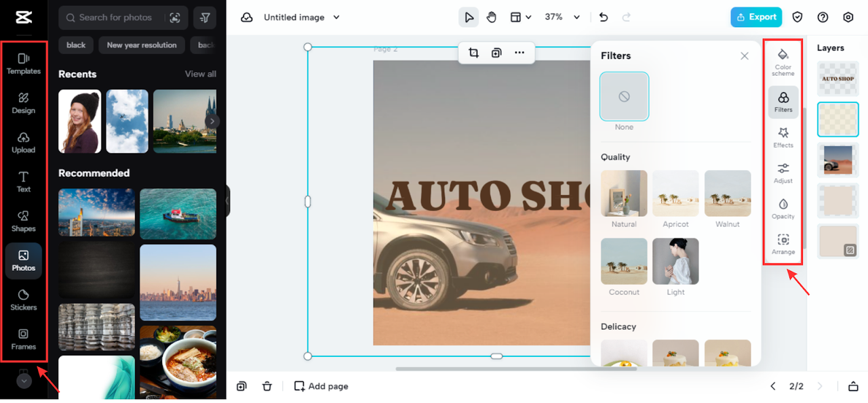Open Adjust sliders tool
This screenshot has width=868, height=403.
coord(783,173)
